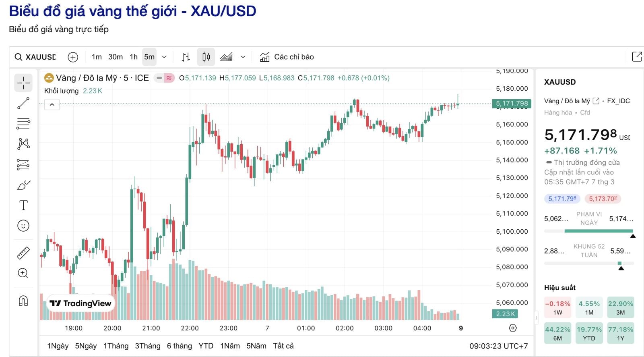Select the ruler measure tool
Image resolution: width=644 pixels, height=357 pixels.
(x=23, y=253)
